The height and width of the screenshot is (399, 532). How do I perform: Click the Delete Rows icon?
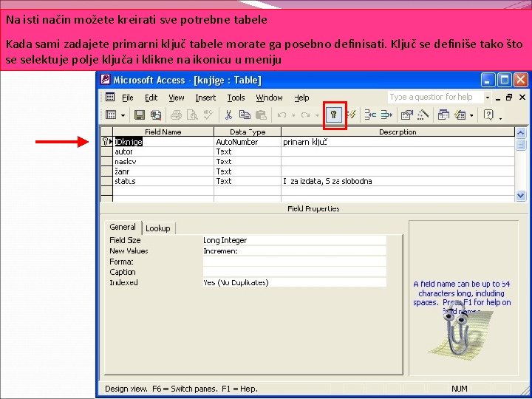click(386, 115)
